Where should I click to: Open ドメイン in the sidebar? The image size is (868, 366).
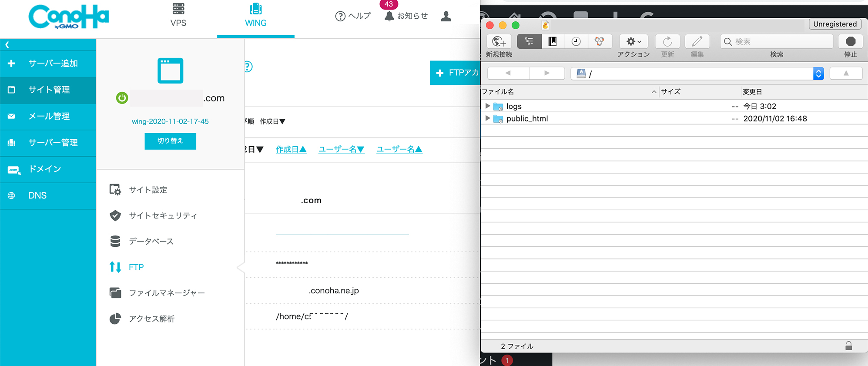coord(48,169)
